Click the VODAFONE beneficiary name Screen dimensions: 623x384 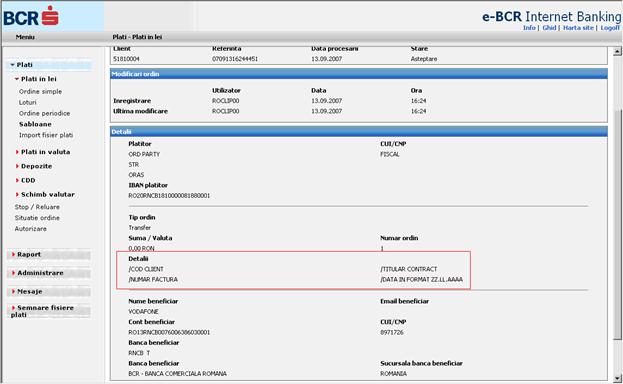click(x=143, y=312)
